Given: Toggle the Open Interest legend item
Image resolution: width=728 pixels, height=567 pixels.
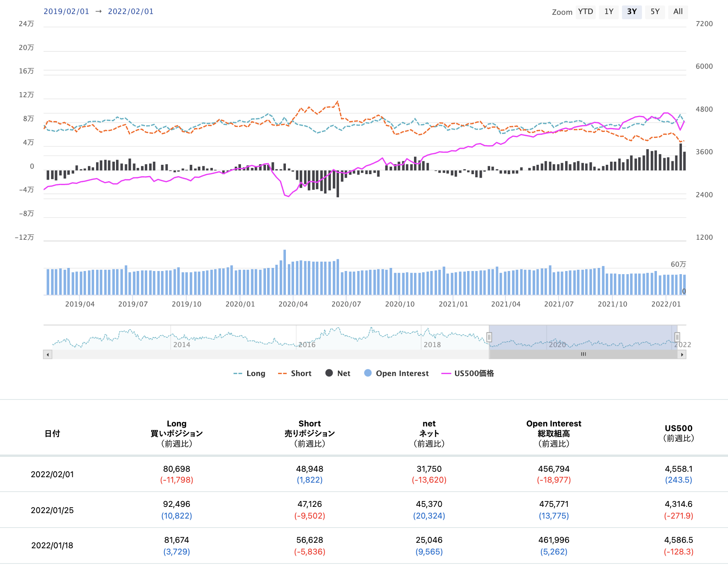Looking at the screenshot, I should pyautogui.click(x=396, y=373).
